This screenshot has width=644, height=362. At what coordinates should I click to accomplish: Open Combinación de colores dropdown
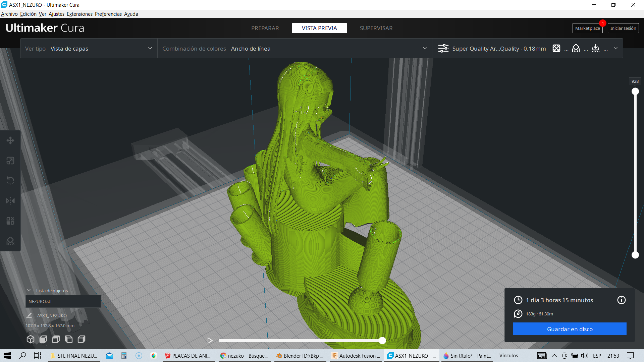pos(294,49)
